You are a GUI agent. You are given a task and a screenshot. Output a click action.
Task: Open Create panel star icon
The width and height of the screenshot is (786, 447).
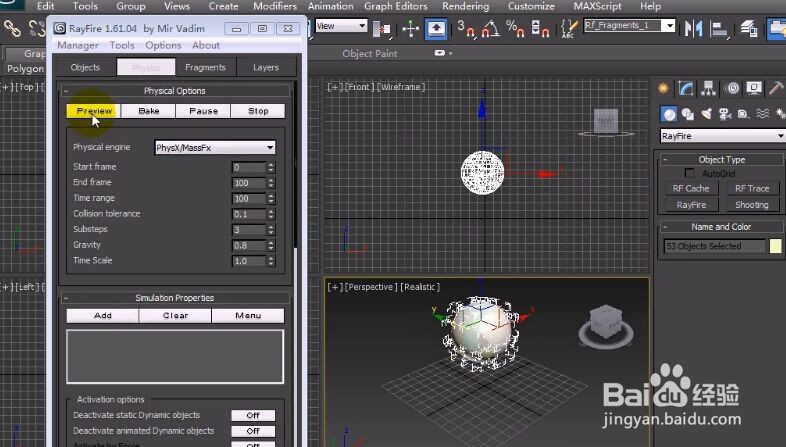(663, 89)
